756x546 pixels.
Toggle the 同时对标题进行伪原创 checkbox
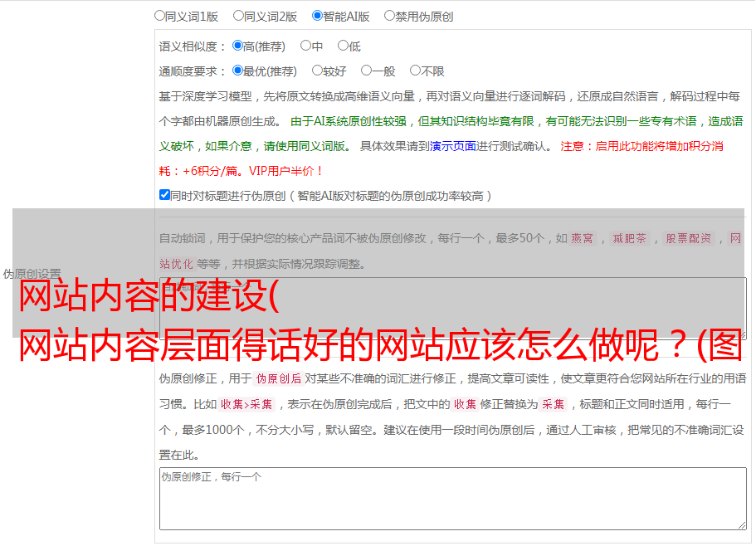[164, 195]
